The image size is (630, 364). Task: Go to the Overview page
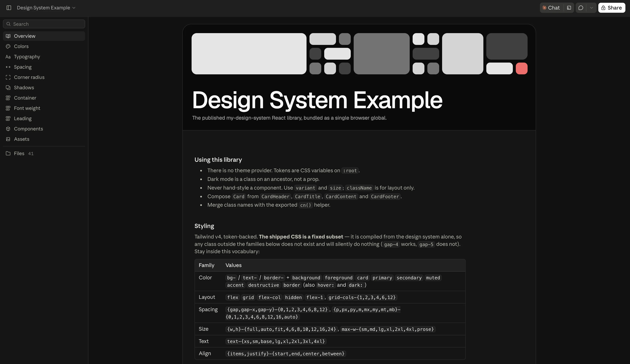44,36
